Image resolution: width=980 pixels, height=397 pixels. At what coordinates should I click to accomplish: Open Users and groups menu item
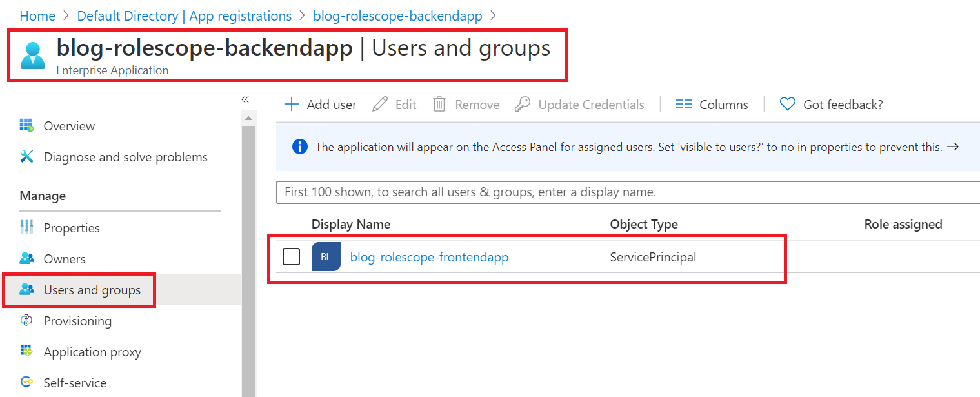[x=92, y=290]
